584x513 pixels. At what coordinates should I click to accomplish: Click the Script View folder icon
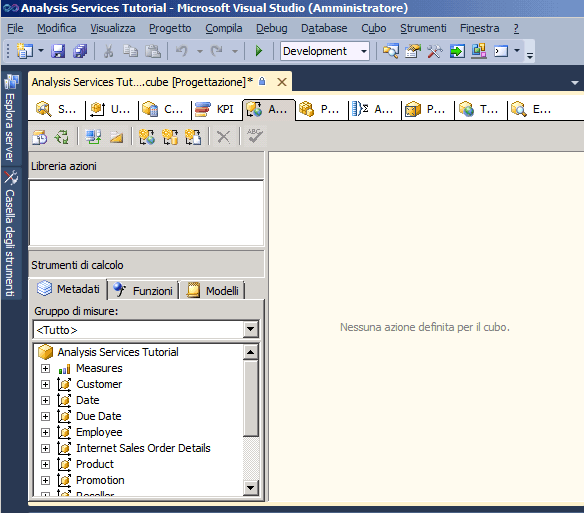coord(116,137)
